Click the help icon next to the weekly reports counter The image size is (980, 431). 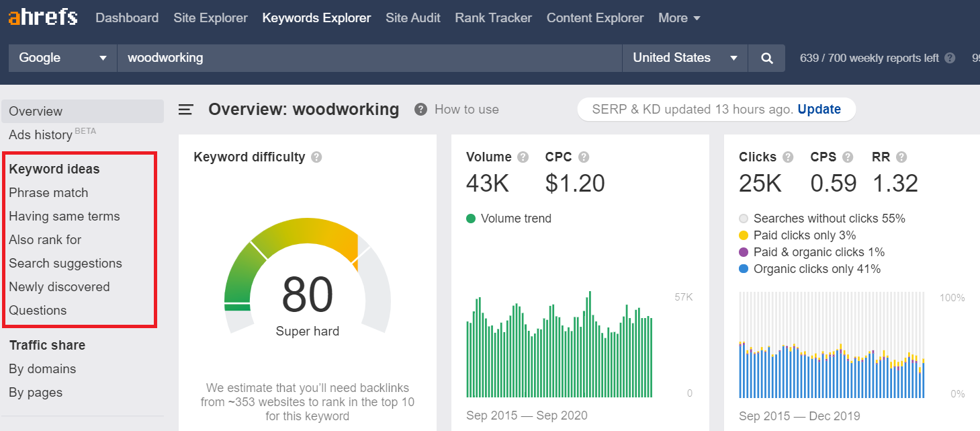pos(949,58)
